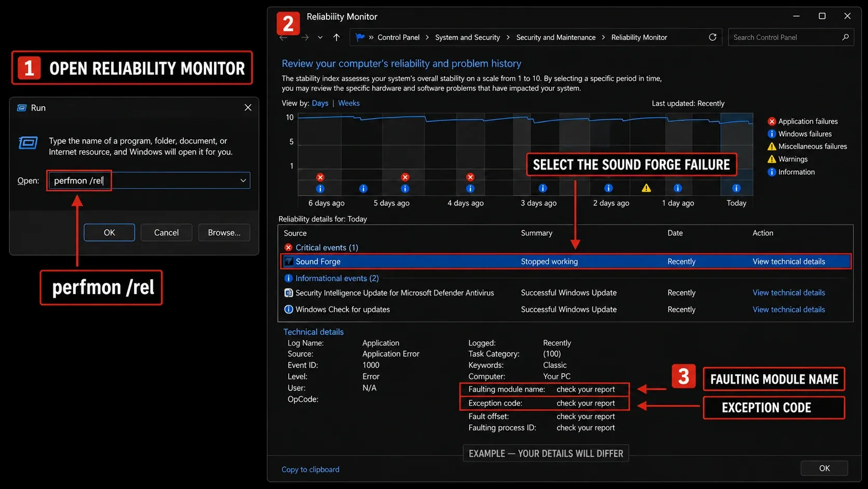
Task: Select the information icon above 3 days ago
Action: pos(543,188)
